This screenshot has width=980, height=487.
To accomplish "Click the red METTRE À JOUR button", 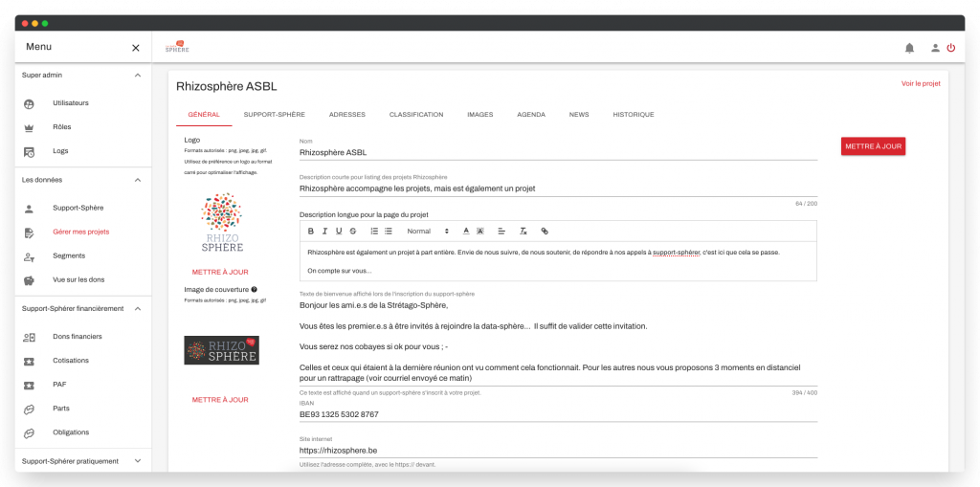I will click(873, 146).
